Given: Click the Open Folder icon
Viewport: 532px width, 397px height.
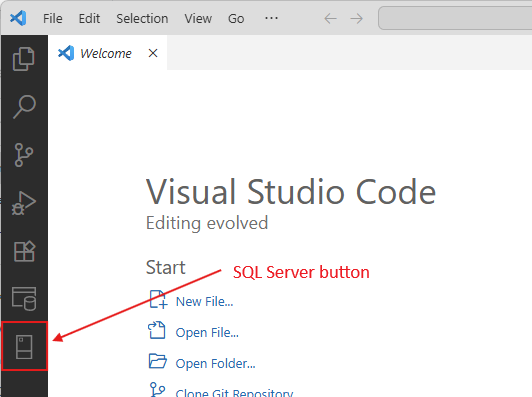Looking at the screenshot, I should pyautogui.click(x=158, y=361).
